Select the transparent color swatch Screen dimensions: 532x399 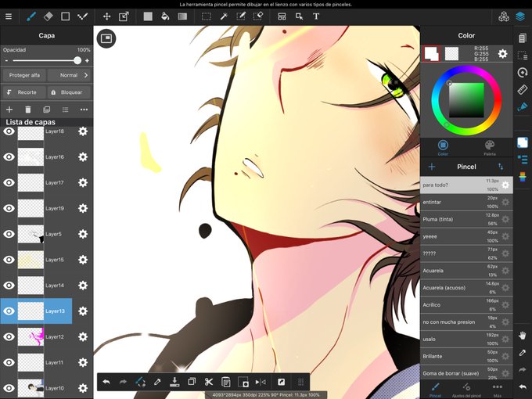click(x=451, y=54)
